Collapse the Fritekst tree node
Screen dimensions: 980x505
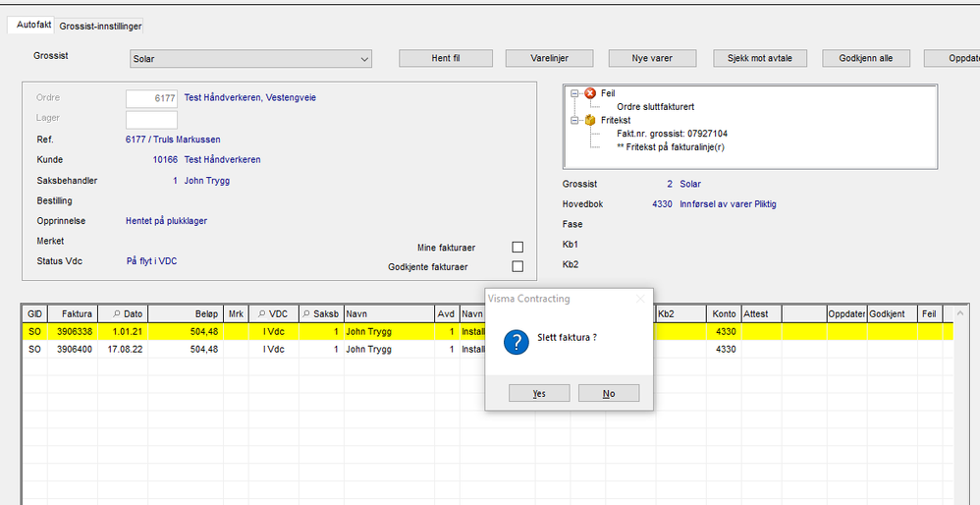click(574, 120)
